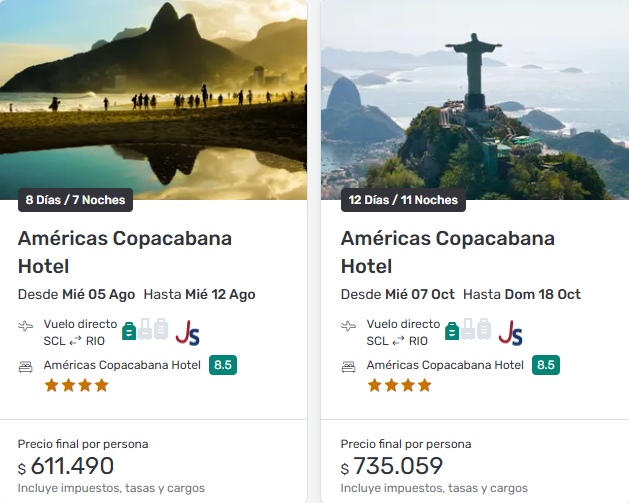Select the Américas Copacabana Hotel title, 8-day package
The width and height of the screenshot is (629, 503).
tap(124, 252)
